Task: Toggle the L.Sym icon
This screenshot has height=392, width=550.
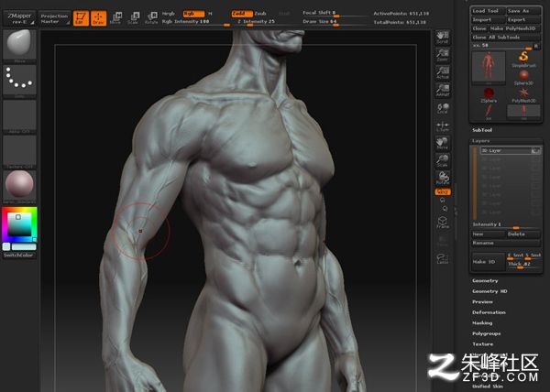Action: (443, 126)
